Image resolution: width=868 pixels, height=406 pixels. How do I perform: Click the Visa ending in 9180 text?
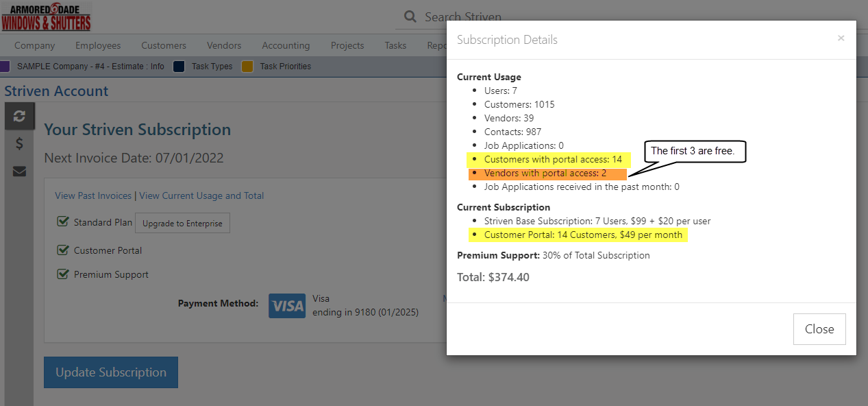click(365, 306)
